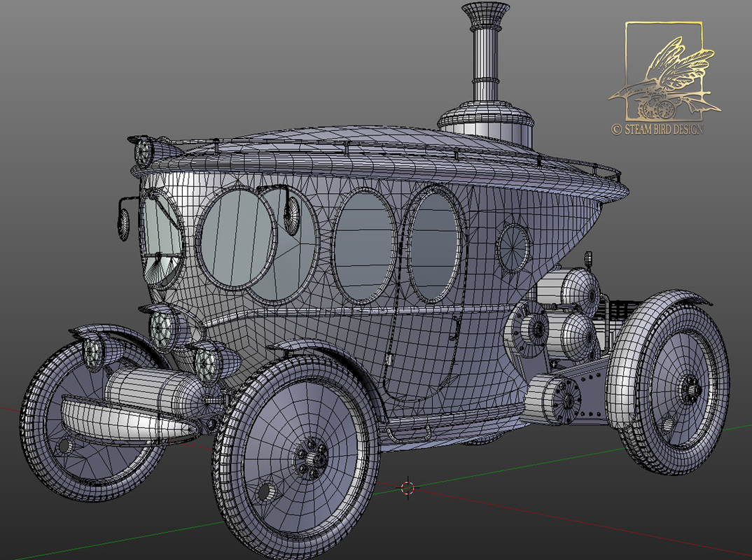The image size is (752, 560).
Task: Select the round porthole window on the rear
Action: click(x=512, y=246)
